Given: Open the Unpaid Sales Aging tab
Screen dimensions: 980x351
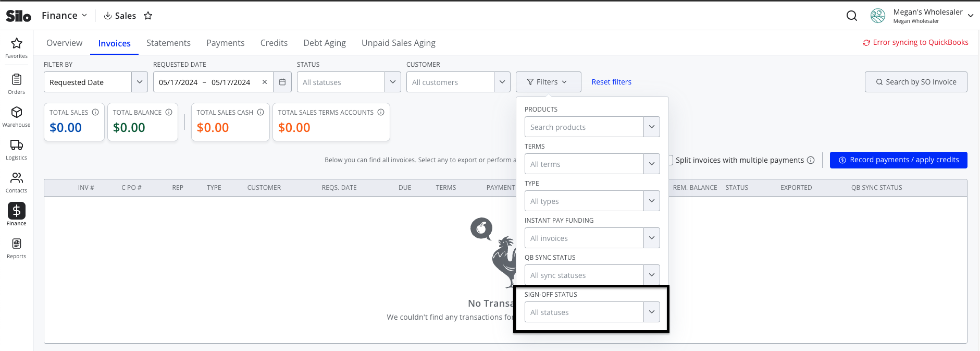Looking at the screenshot, I should click(x=399, y=43).
